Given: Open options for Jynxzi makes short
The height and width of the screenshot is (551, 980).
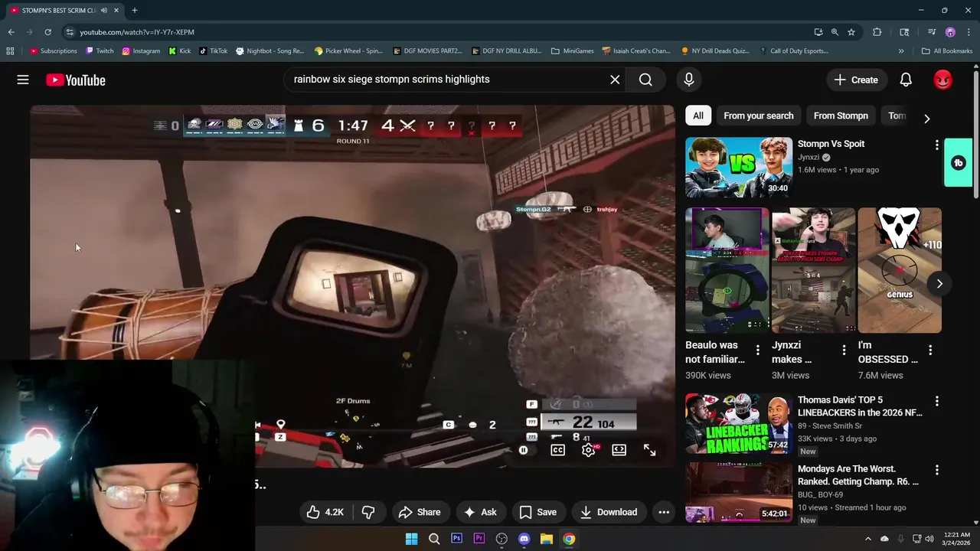Looking at the screenshot, I should tap(844, 350).
